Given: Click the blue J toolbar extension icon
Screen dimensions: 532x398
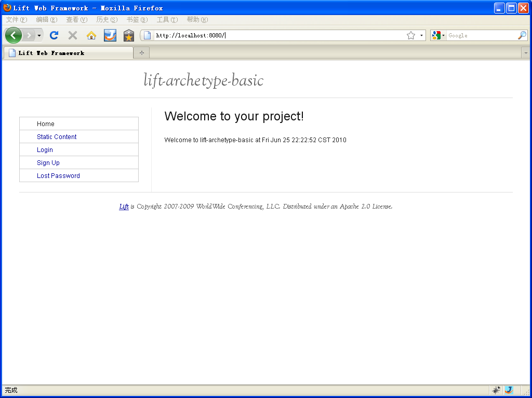Looking at the screenshot, I should (110, 35).
